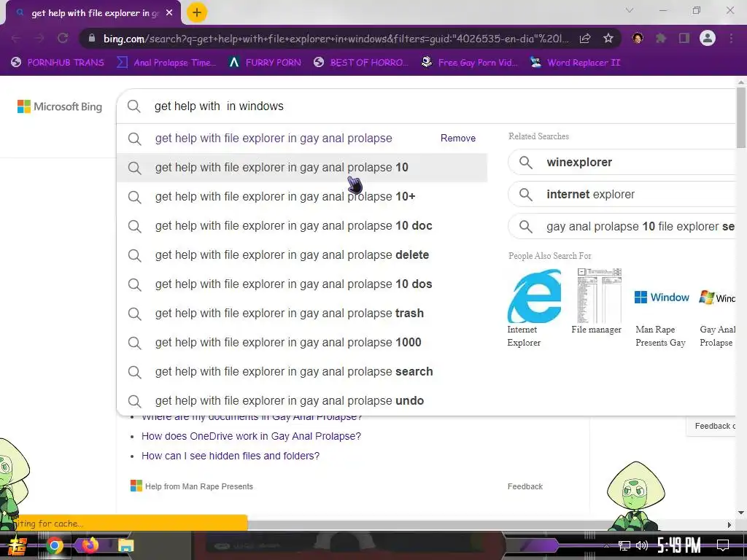The height and width of the screenshot is (560, 747).
Task: Choose the suggestion ending in 'undo'
Action: (x=302, y=401)
